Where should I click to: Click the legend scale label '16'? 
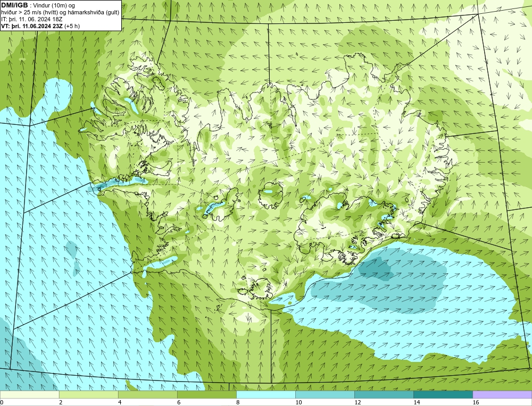476,402
